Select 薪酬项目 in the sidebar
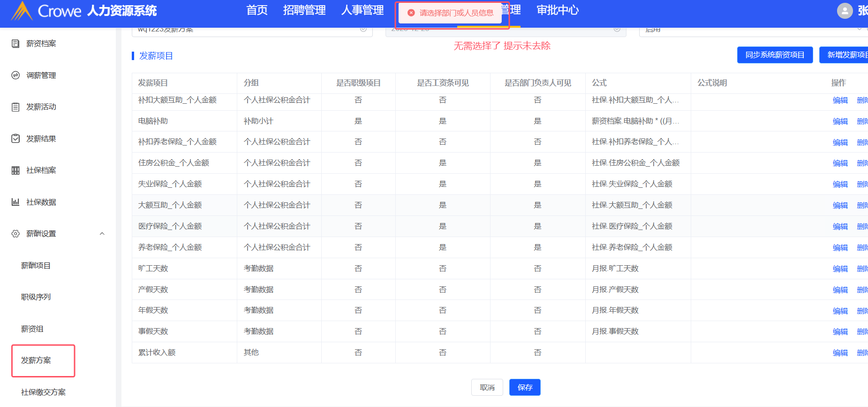Screen dimensions: 868x407 coord(36,266)
